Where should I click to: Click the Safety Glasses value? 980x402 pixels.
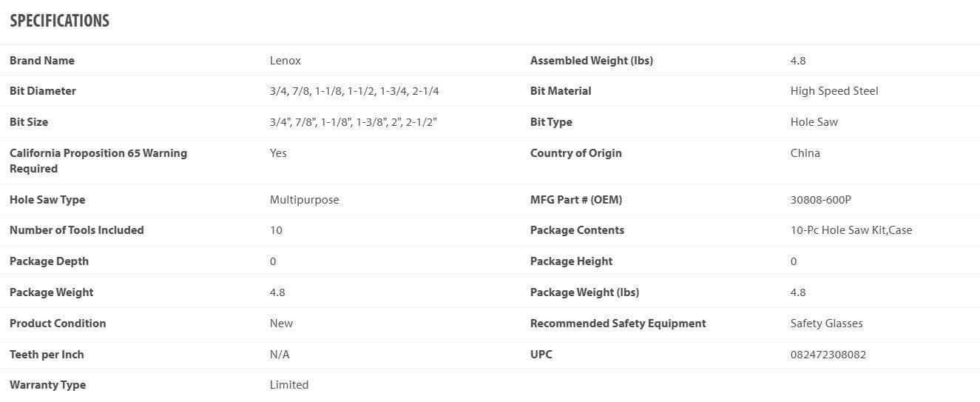pyautogui.click(x=827, y=324)
